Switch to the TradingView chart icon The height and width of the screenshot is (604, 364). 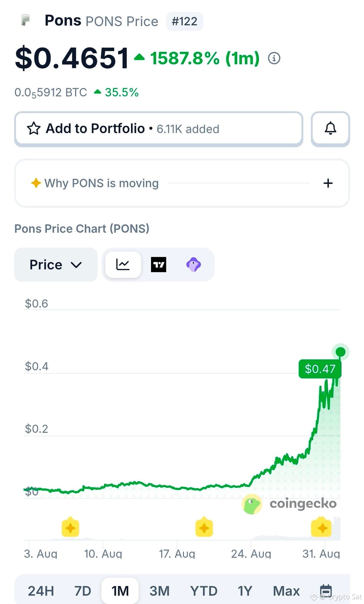pos(158,265)
